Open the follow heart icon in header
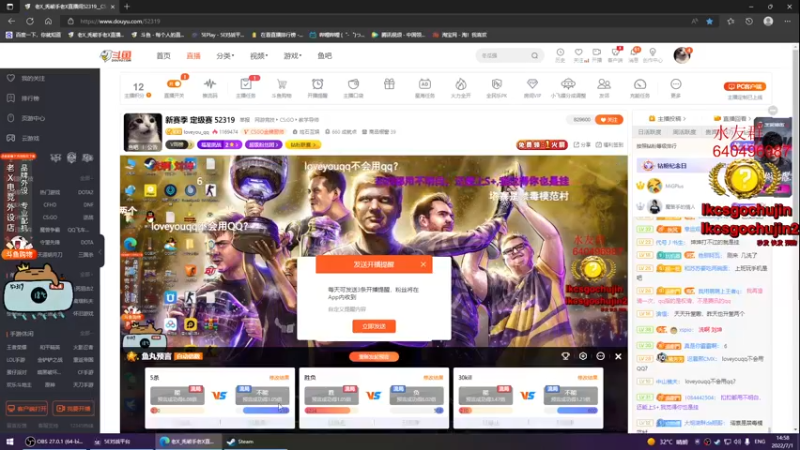 click(579, 53)
